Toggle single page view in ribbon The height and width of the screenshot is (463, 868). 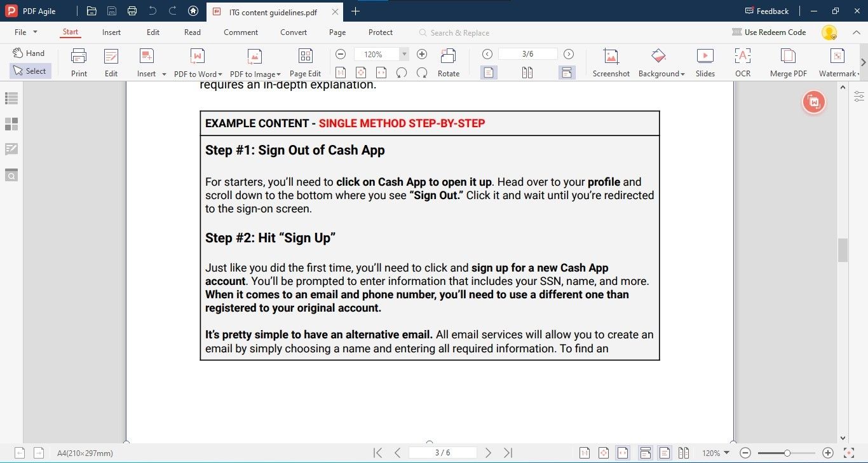[x=488, y=73]
